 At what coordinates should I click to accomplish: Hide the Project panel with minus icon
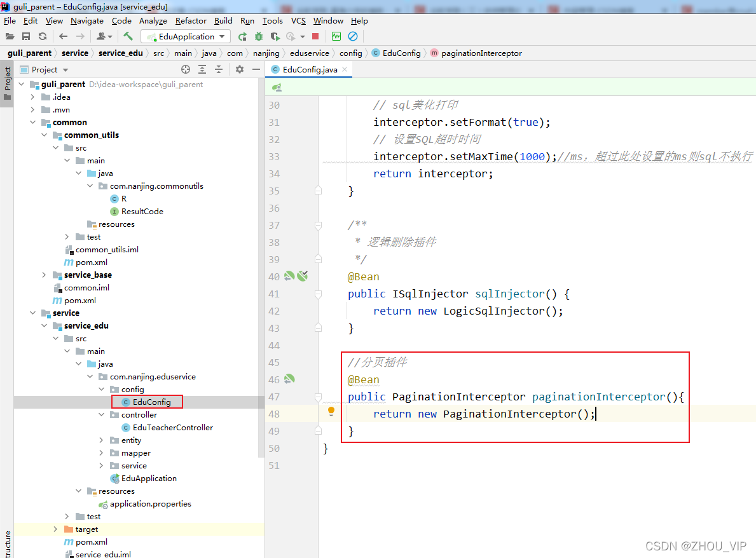coord(256,69)
